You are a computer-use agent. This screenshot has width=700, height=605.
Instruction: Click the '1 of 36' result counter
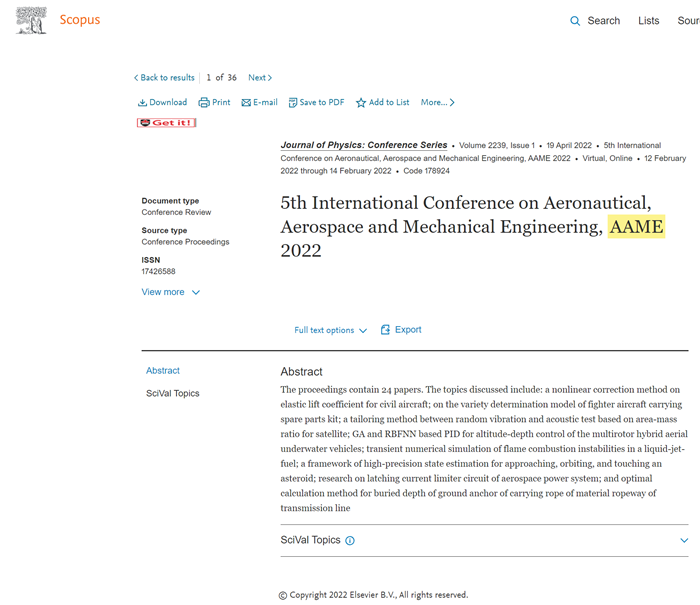[x=221, y=78]
